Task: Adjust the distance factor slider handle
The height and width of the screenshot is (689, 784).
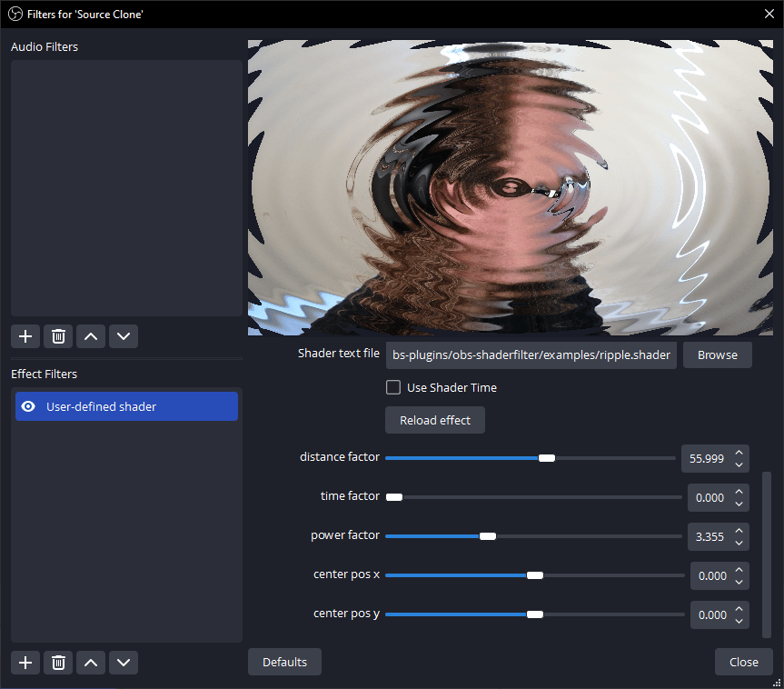Action: pyautogui.click(x=547, y=458)
